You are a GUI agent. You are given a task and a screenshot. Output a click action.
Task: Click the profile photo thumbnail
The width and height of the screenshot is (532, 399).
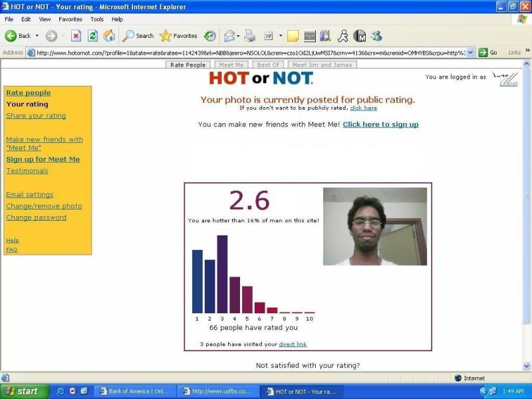375,226
